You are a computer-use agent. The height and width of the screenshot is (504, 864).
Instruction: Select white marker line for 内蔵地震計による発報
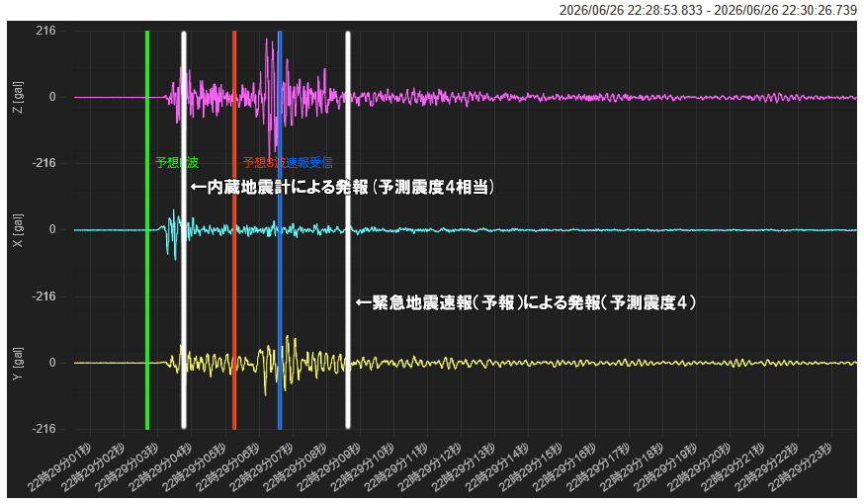pos(184,229)
